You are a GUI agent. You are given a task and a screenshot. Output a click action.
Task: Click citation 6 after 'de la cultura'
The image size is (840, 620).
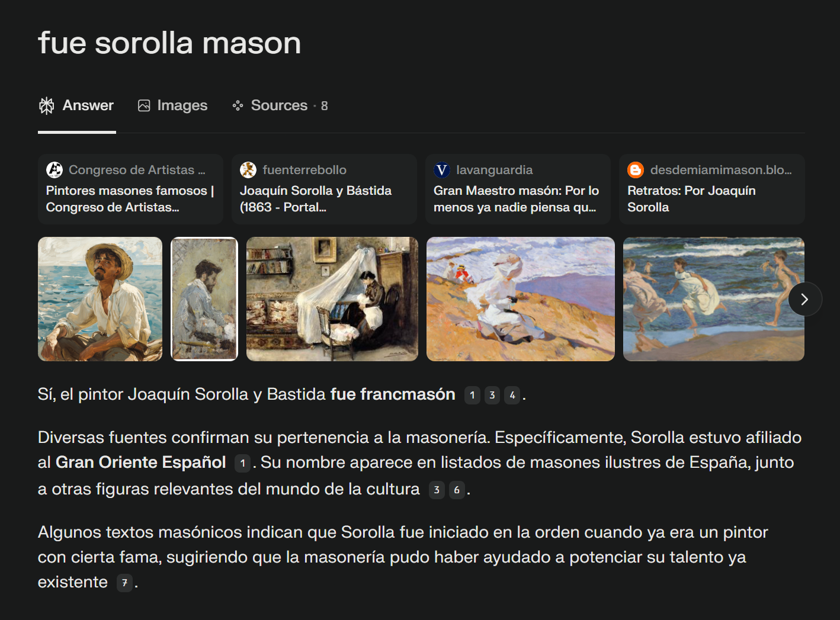point(457,490)
